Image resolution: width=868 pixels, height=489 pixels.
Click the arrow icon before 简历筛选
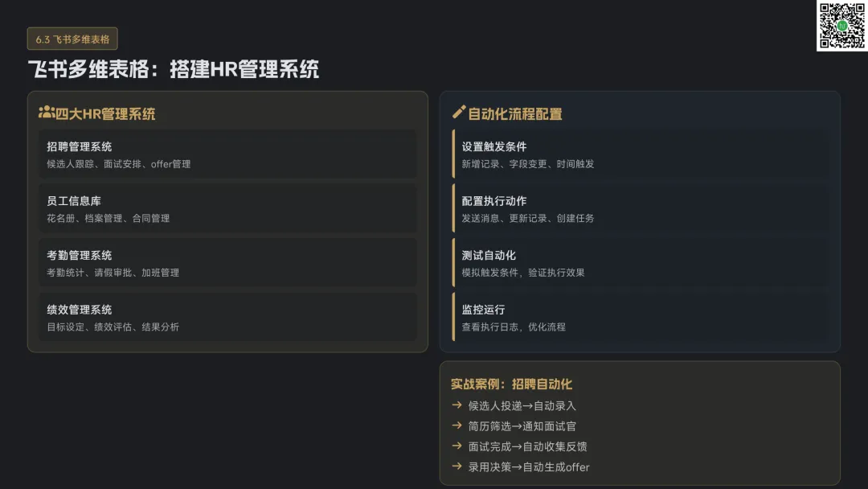point(457,425)
